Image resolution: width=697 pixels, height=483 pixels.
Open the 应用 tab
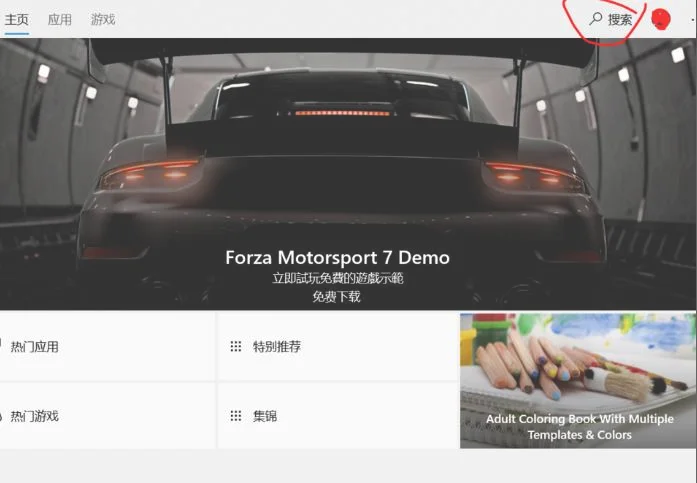(60, 20)
